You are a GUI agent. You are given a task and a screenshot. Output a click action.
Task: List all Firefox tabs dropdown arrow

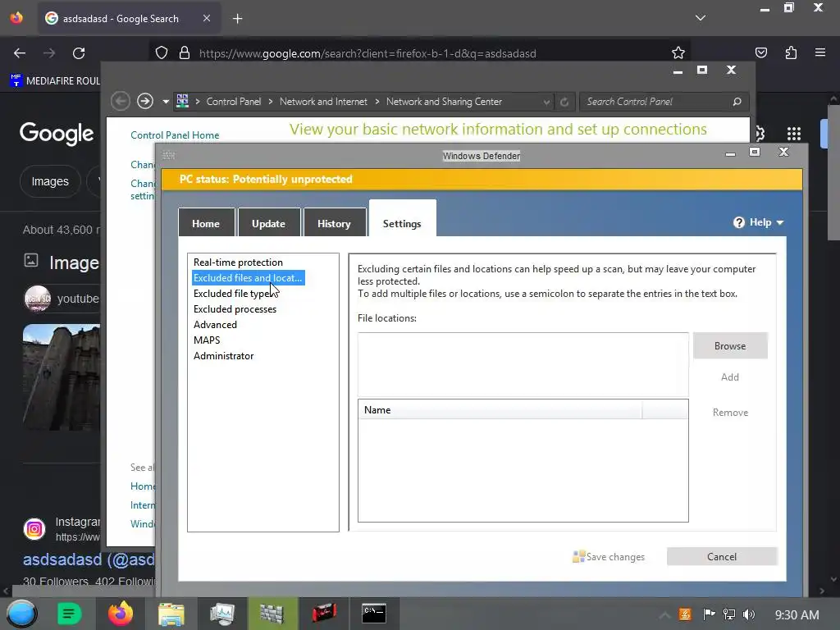click(x=701, y=18)
